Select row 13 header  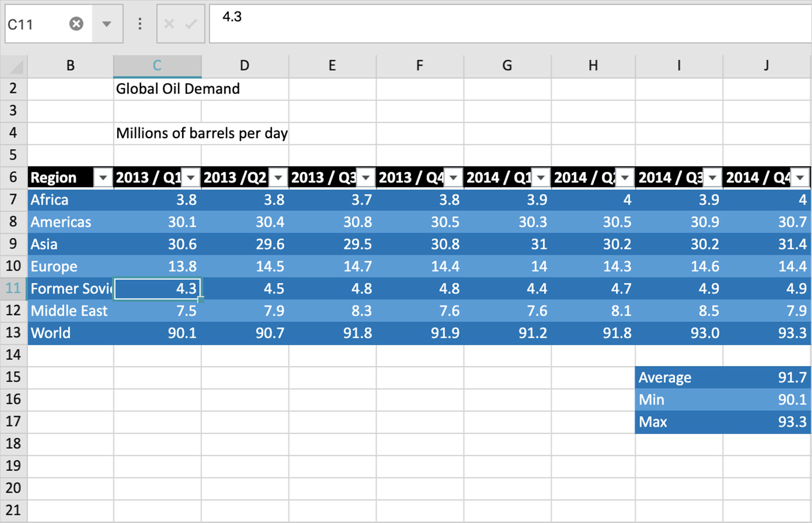pyautogui.click(x=13, y=333)
